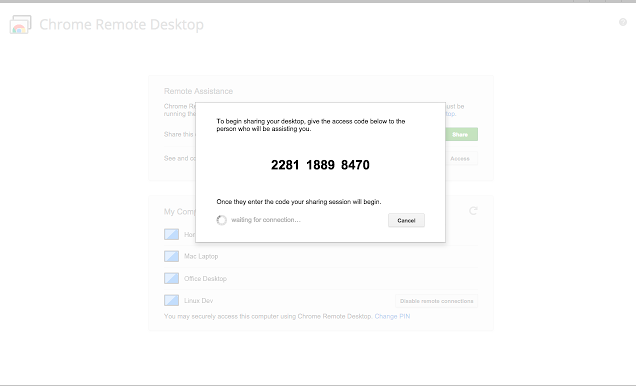636x386 pixels.
Task: Click the Linux Dev entry name
Action: [198, 300]
